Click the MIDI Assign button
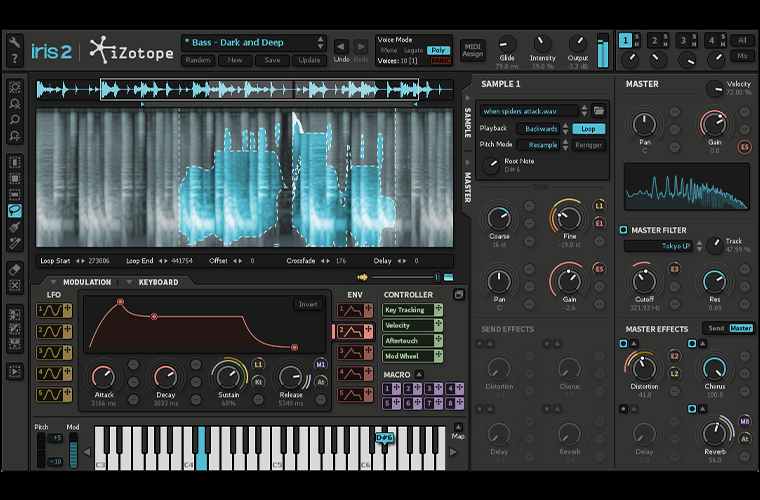The width and height of the screenshot is (760, 500). tap(473, 50)
